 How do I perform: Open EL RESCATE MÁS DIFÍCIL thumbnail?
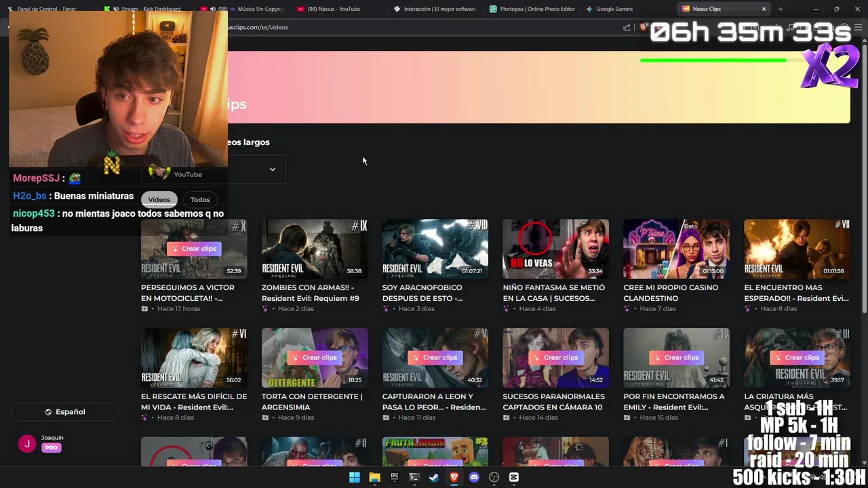194,358
